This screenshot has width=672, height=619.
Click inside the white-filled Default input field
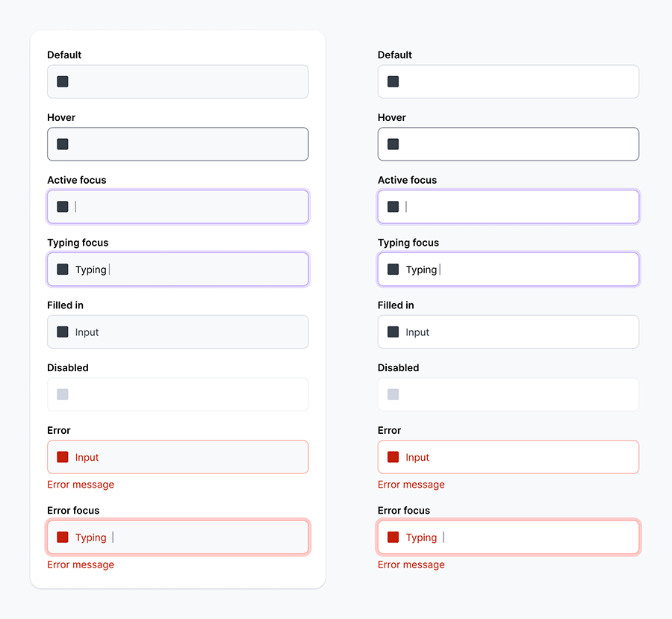click(x=523, y=81)
